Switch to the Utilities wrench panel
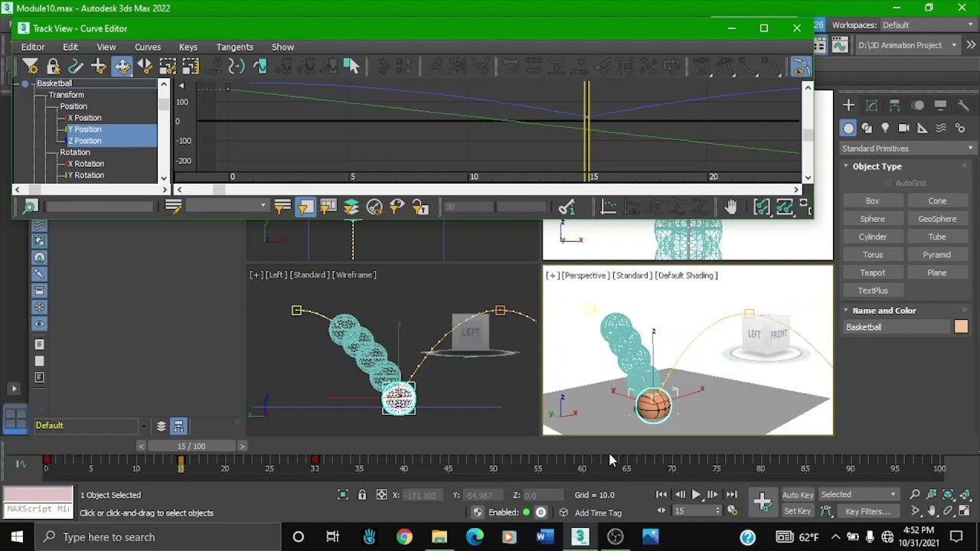 pyautogui.click(x=963, y=105)
